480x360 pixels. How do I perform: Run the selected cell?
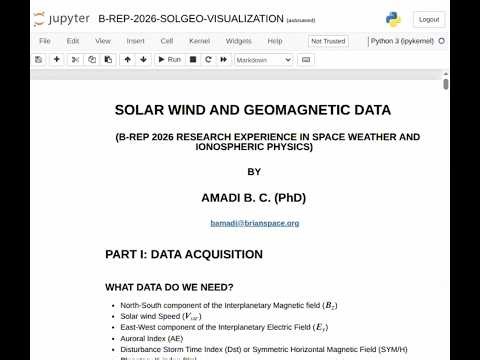click(x=169, y=60)
